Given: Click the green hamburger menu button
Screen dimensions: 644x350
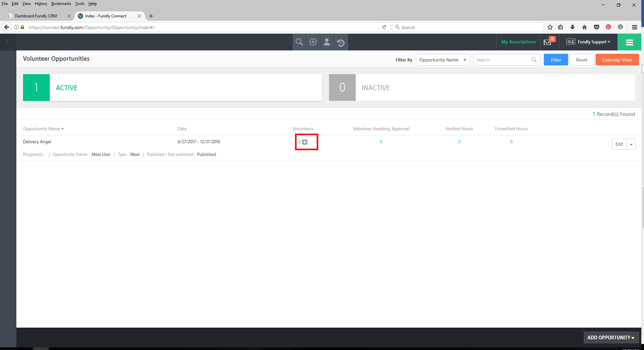Looking at the screenshot, I should point(629,42).
